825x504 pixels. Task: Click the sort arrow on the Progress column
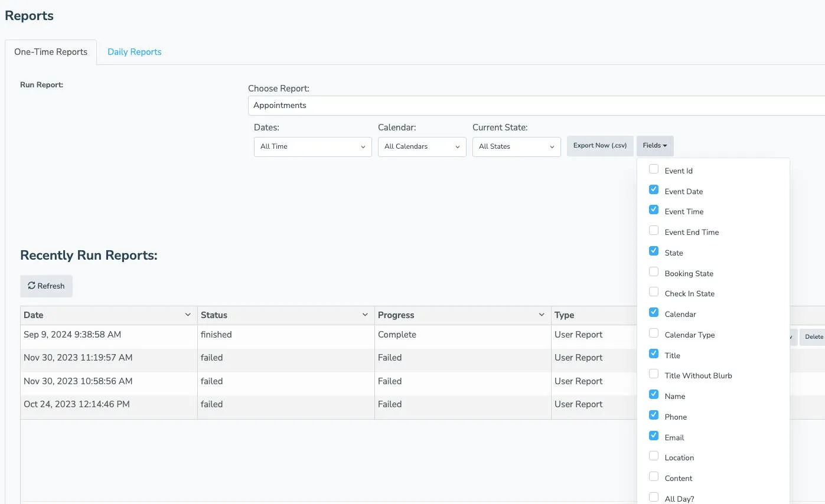[x=542, y=315]
